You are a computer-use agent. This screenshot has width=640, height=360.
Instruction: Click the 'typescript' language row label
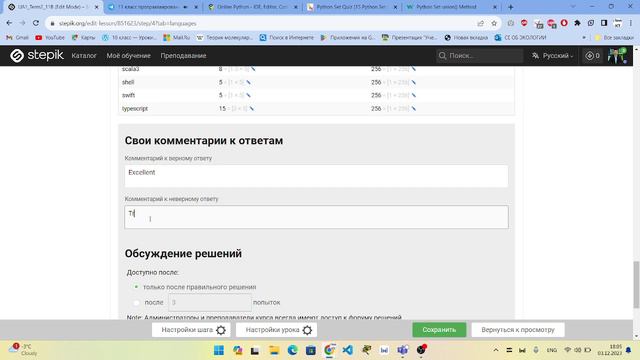click(x=135, y=109)
